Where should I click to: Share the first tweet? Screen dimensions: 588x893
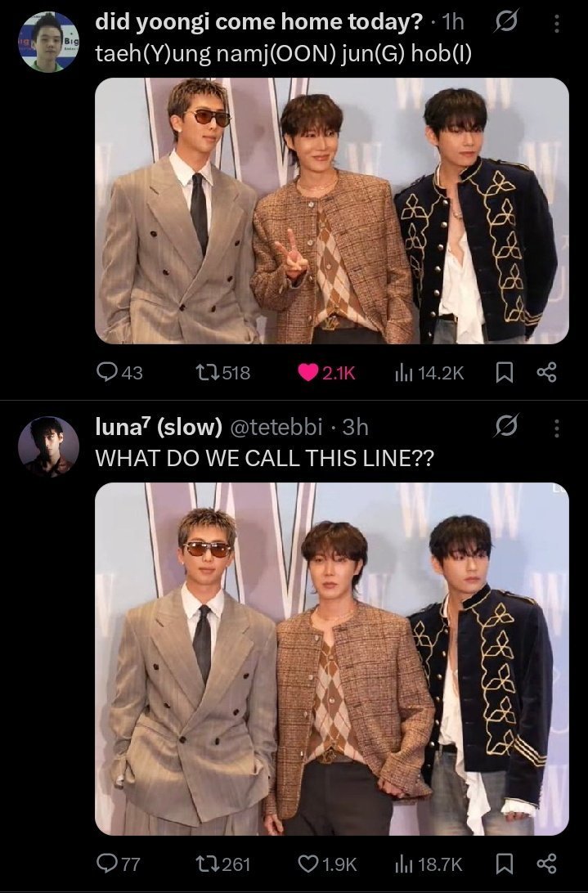coord(546,373)
